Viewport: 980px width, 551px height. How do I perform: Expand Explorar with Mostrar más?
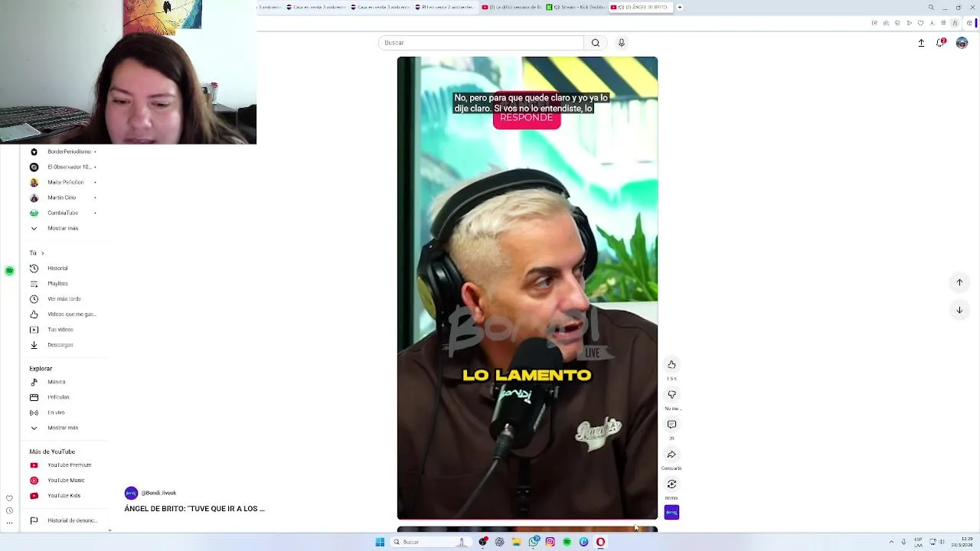(64, 428)
